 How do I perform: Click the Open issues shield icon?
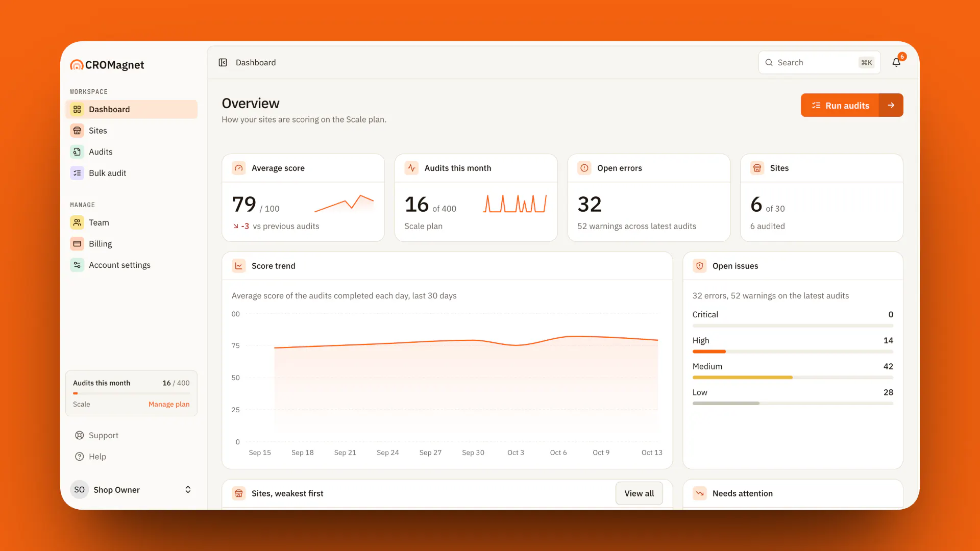tap(700, 266)
